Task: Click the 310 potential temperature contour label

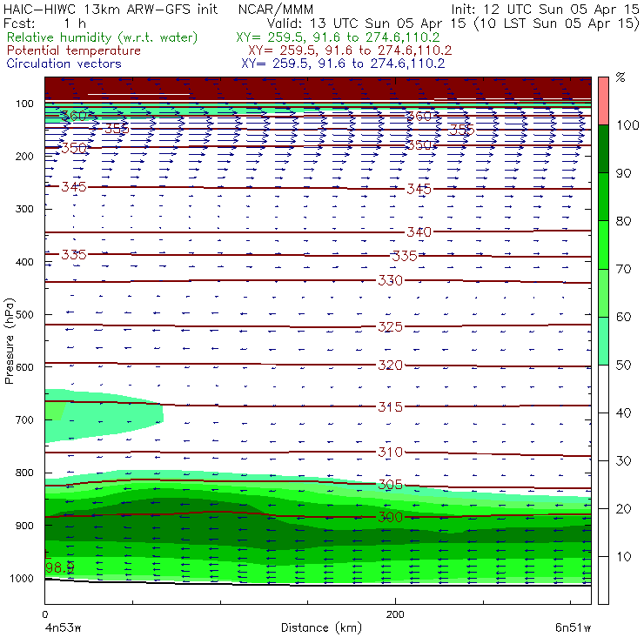Action: 390,453
